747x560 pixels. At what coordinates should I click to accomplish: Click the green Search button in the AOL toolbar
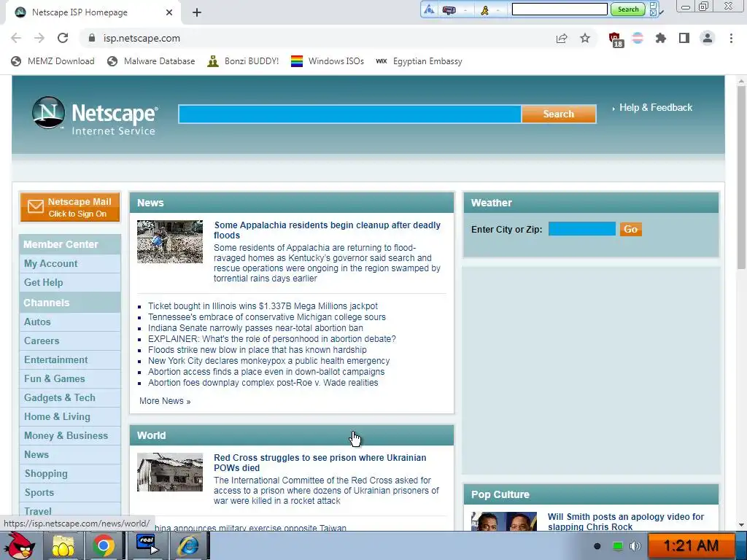click(x=628, y=9)
